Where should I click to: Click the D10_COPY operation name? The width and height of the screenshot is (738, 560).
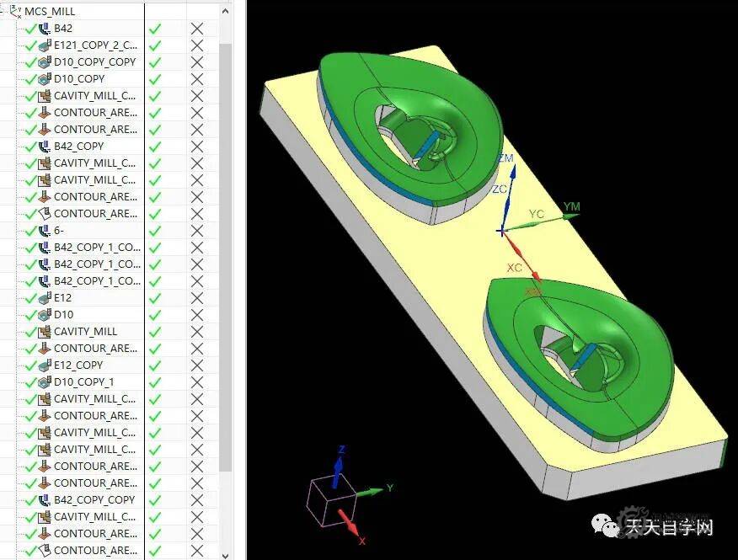79,79
